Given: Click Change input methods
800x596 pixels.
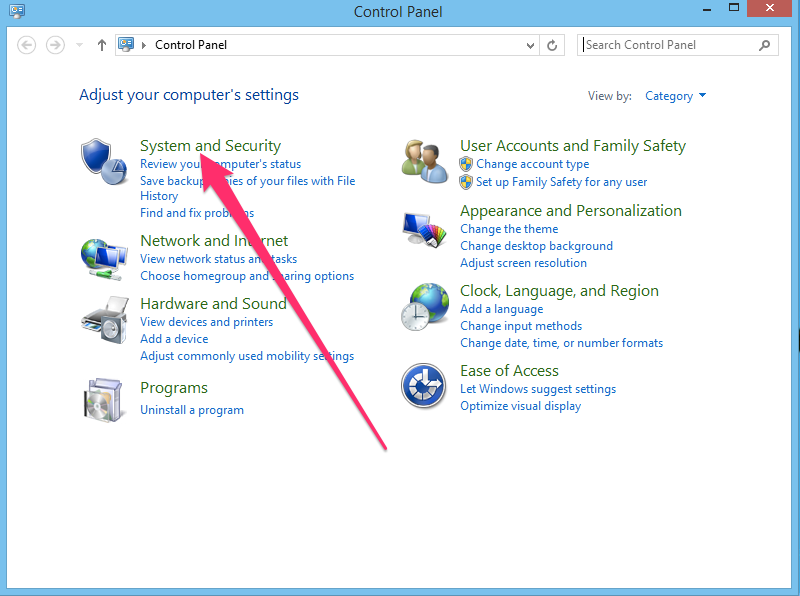Looking at the screenshot, I should coord(521,326).
